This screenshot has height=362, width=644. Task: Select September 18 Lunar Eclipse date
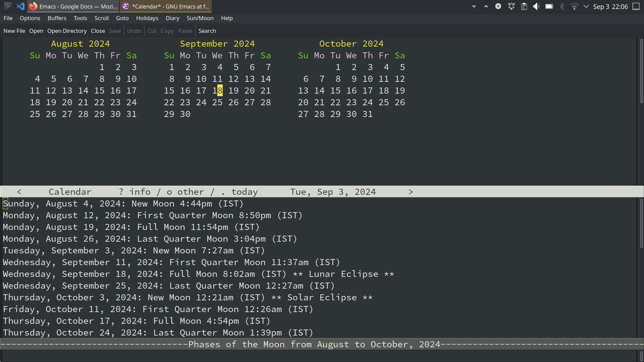point(217,90)
